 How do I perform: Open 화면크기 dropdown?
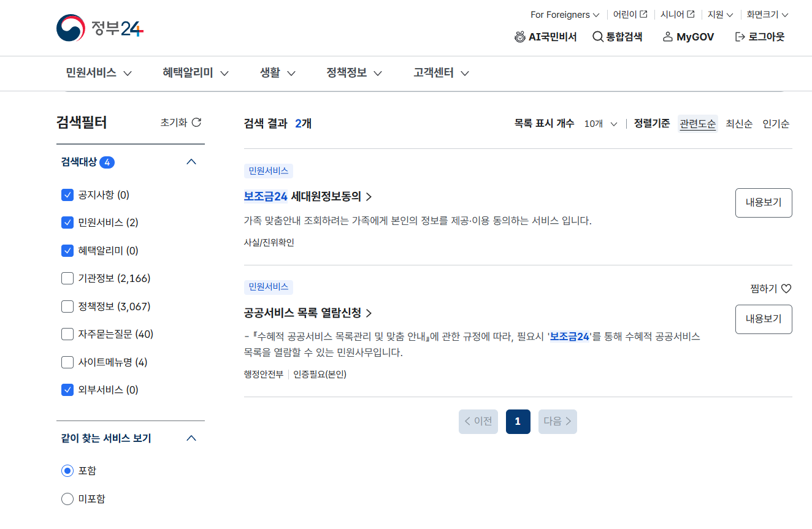[x=768, y=15]
